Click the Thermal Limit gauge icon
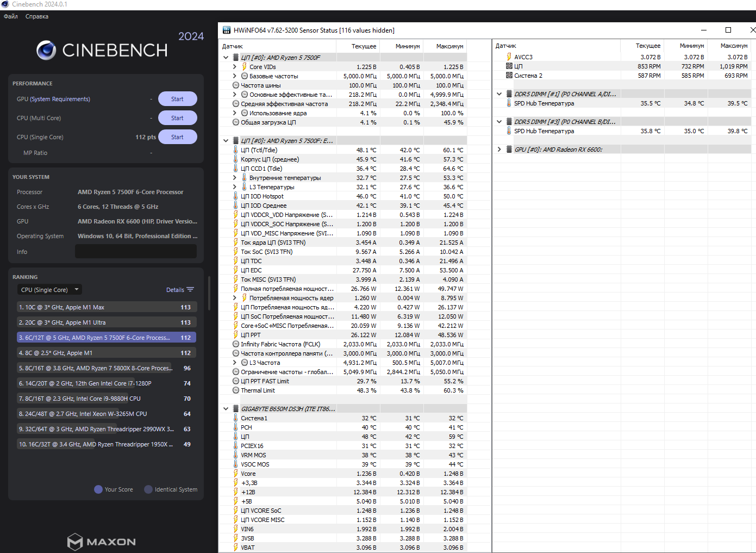756x553 pixels. [236, 390]
